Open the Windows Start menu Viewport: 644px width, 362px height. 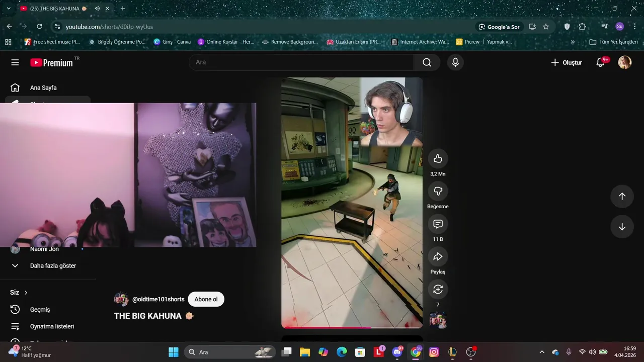point(174,352)
